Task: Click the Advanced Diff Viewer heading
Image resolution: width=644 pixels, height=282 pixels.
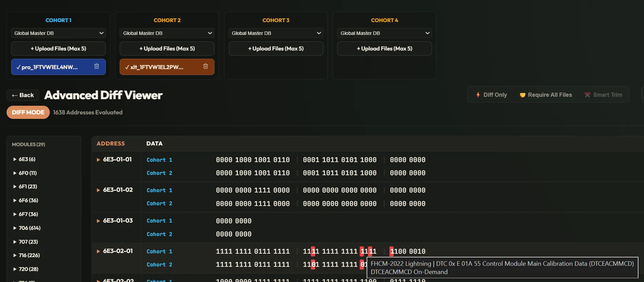Action: point(103,95)
